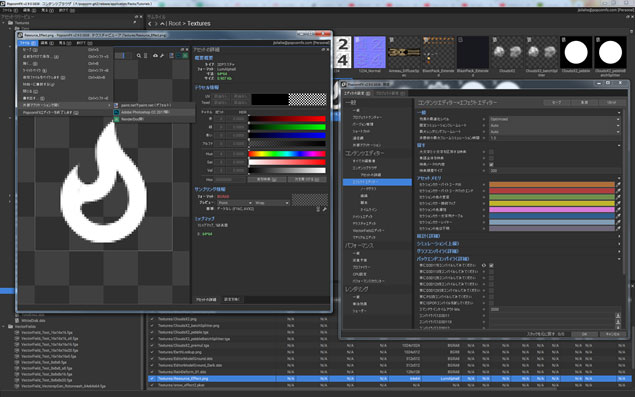The image size is (635, 397).
Task: Open the Point preview filter dropdown
Action: 235,203
